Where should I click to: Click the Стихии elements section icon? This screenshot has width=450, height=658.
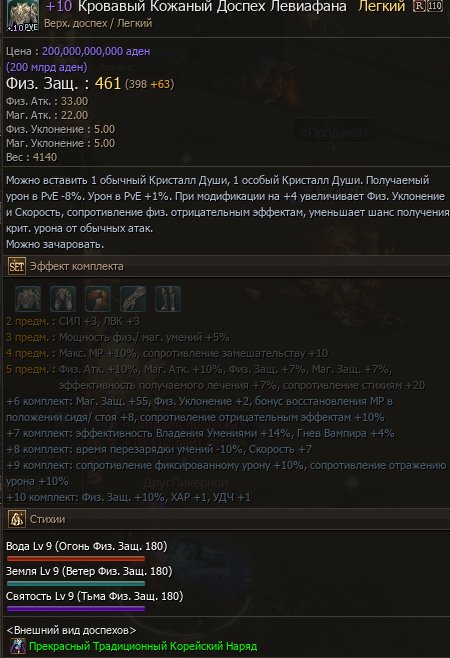(x=17, y=519)
